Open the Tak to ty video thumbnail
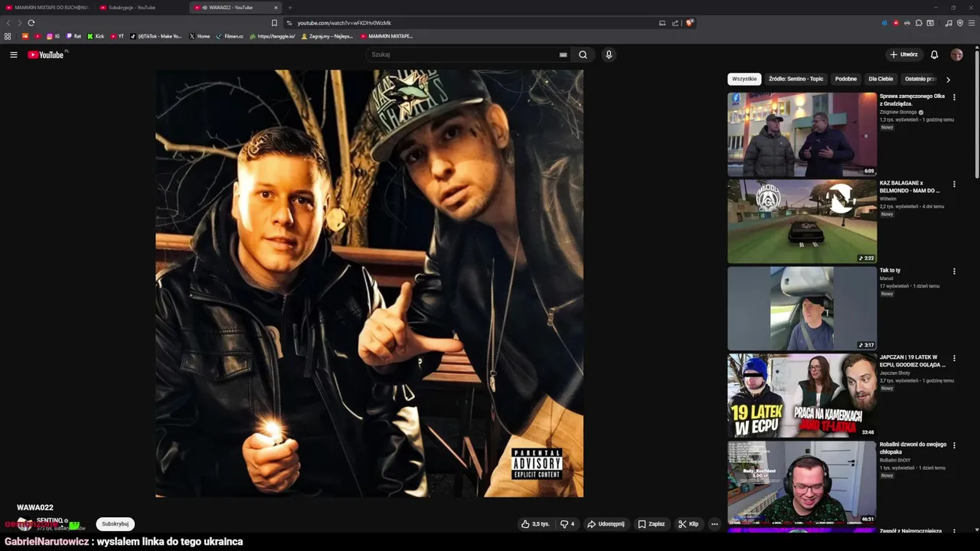The height and width of the screenshot is (551, 980). point(802,308)
